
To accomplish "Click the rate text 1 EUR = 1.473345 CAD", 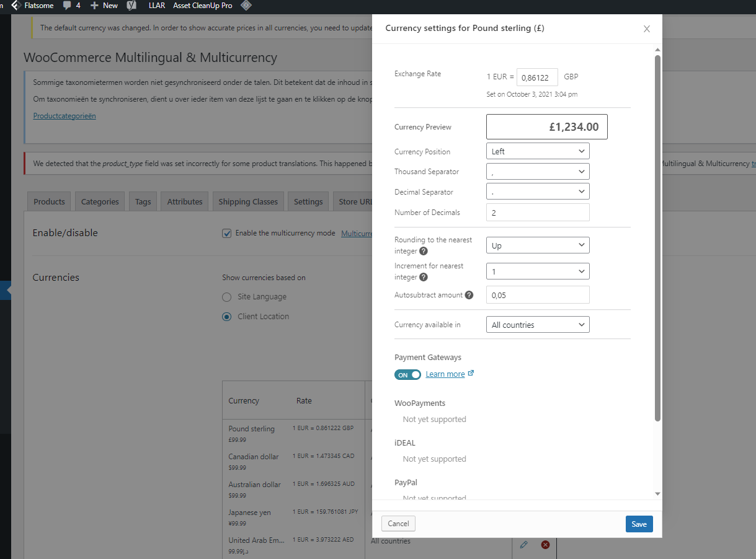I will coord(324,456).
